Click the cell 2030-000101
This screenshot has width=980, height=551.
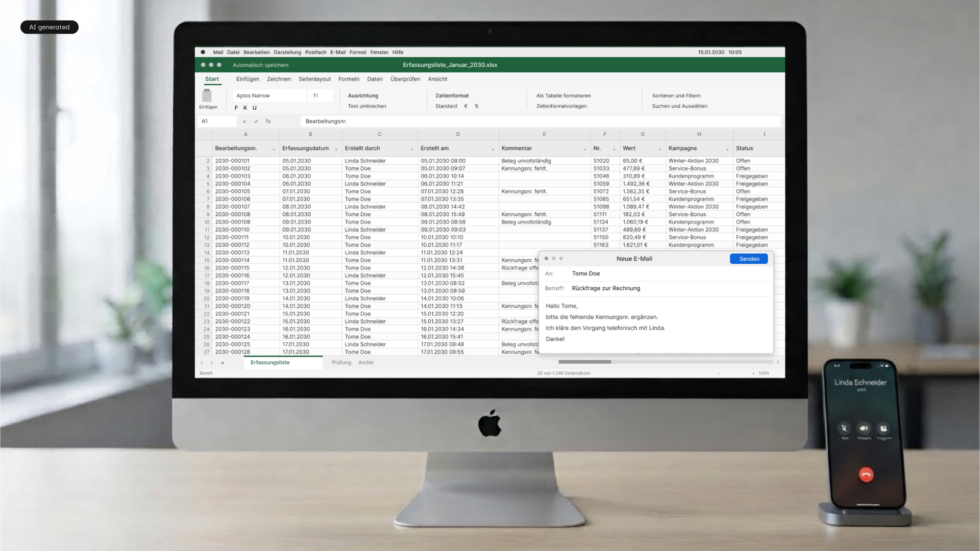coord(246,161)
